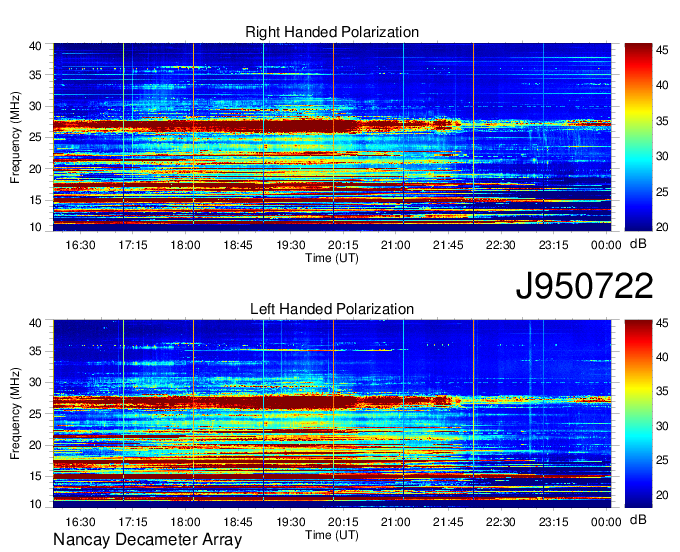Screen dimensions: 680x552
Task: Click the 21:00 tick under Right Handed plot
Action: click(x=396, y=245)
